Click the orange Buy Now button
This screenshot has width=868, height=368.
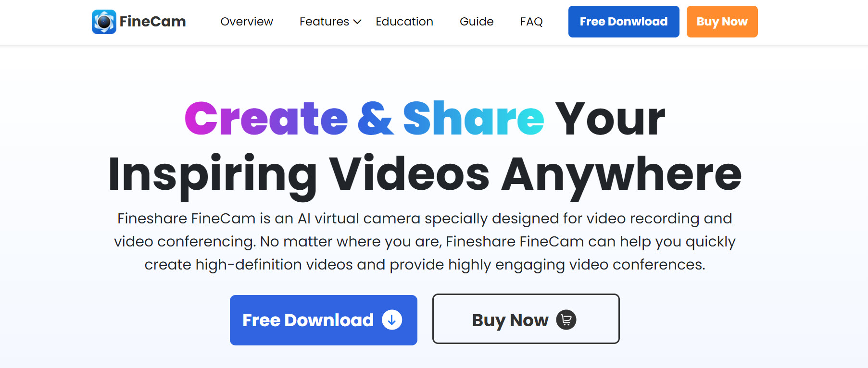tap(722, 22)
